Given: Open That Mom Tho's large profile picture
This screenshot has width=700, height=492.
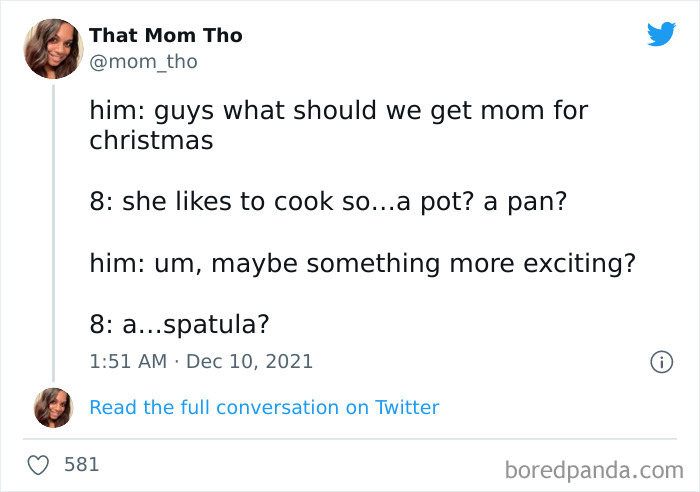Looking at the screenshot, I should (x=53, y=48).
